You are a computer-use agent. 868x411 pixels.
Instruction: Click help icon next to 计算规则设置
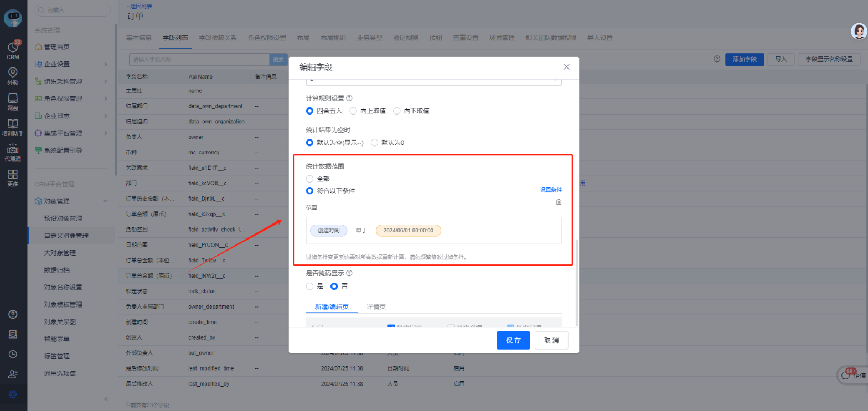[x=349, y=98]
